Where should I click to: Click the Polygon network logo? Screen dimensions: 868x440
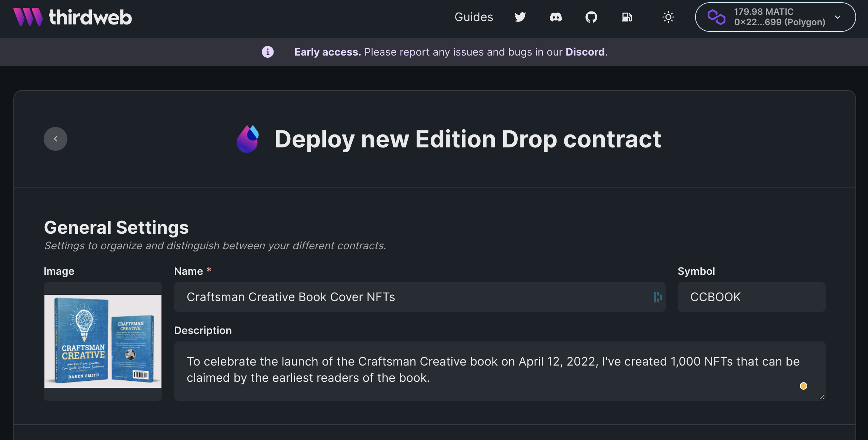[x=716, y=17]
